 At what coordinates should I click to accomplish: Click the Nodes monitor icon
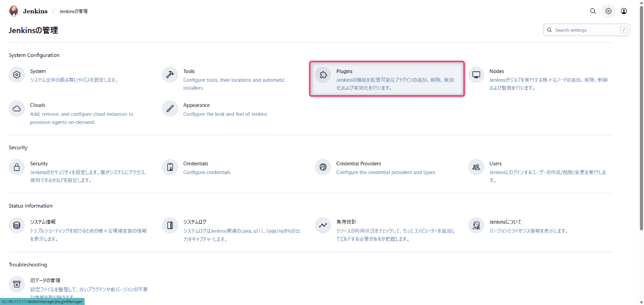(x=476, y=75)
